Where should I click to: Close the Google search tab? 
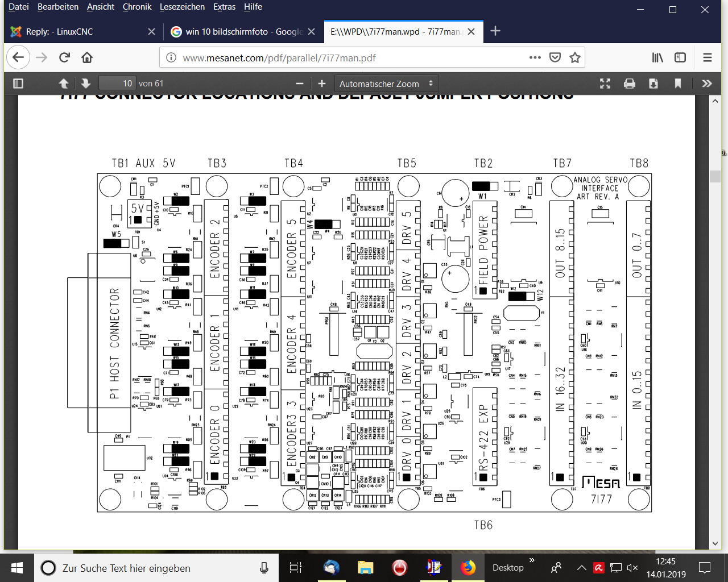(x=311, y=32)
